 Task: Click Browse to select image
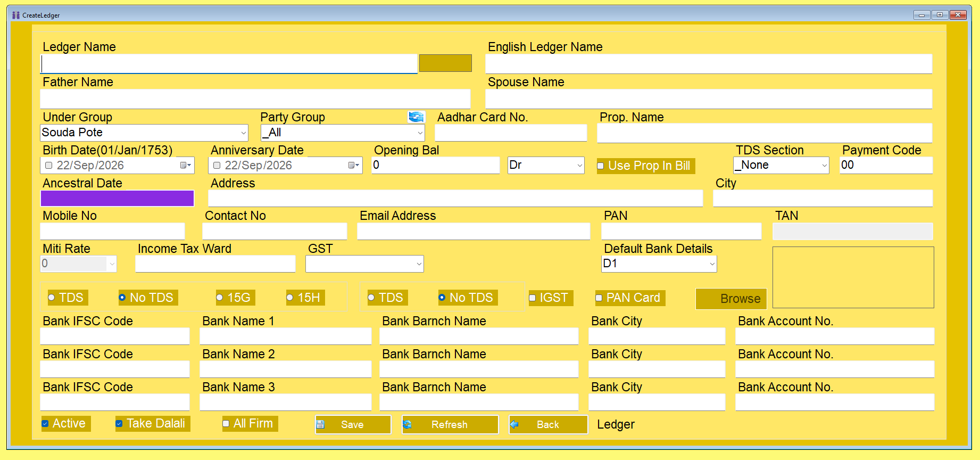(731, 299)
